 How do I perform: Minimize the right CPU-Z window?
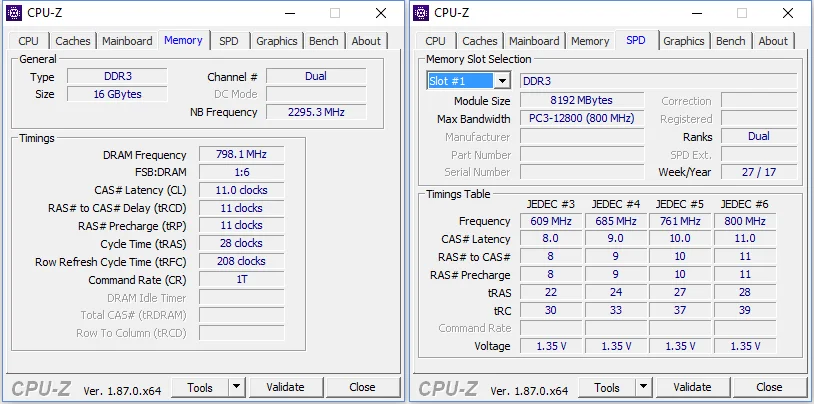tap(697, 14)
